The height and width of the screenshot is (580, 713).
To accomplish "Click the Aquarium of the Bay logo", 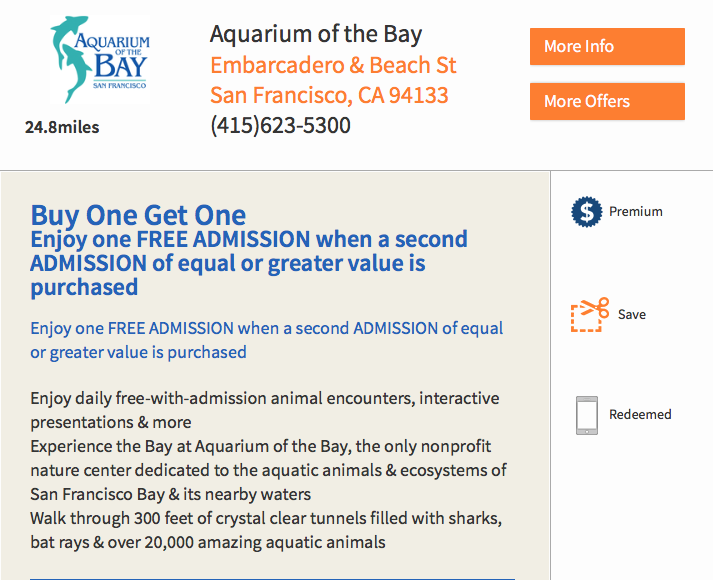I will pyautogui.click(x=100, y=60).
